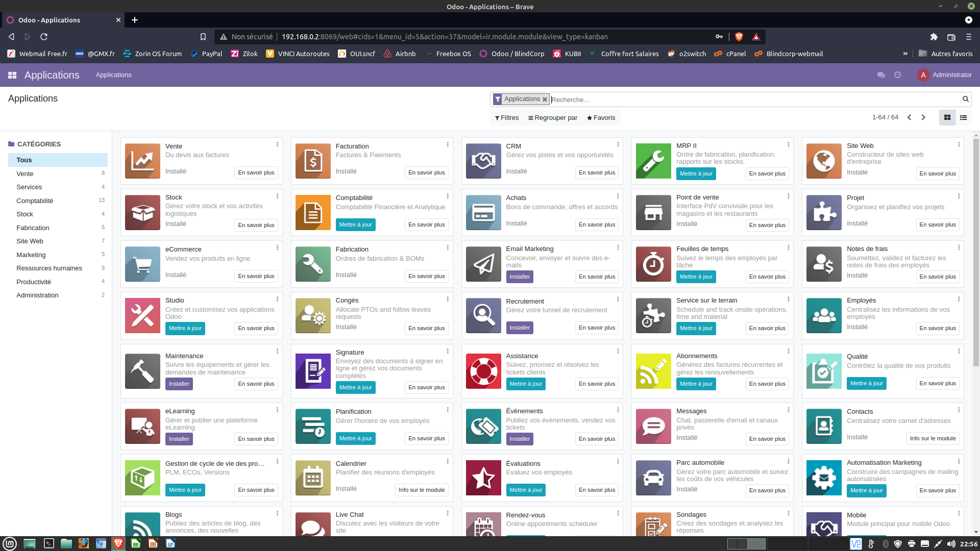The image size is (980, 551).
Task: Open the Vente card kebab menu
Action: [x=277, y=145]
